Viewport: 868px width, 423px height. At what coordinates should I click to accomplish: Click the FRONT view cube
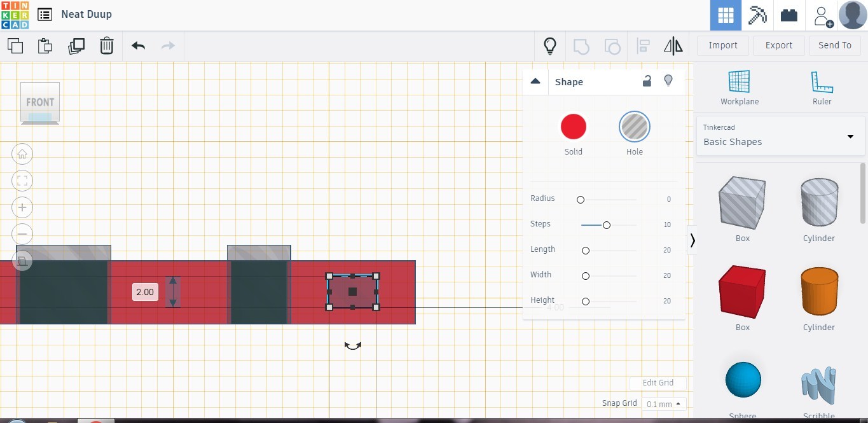click(40, 102)
